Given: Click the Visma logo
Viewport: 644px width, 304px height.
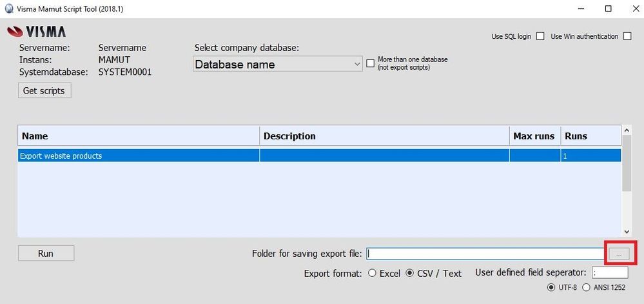Looking at the screenshot, I should [37, 32].
